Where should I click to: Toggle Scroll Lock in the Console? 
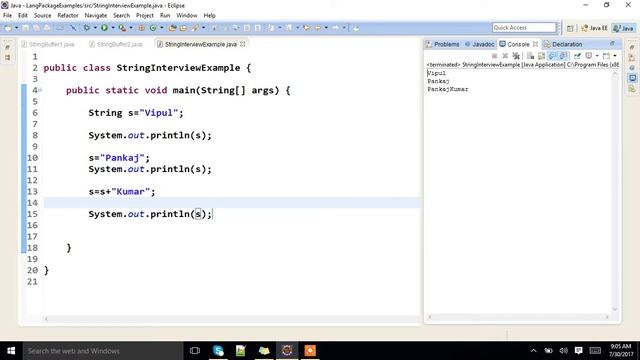point(541,56)
